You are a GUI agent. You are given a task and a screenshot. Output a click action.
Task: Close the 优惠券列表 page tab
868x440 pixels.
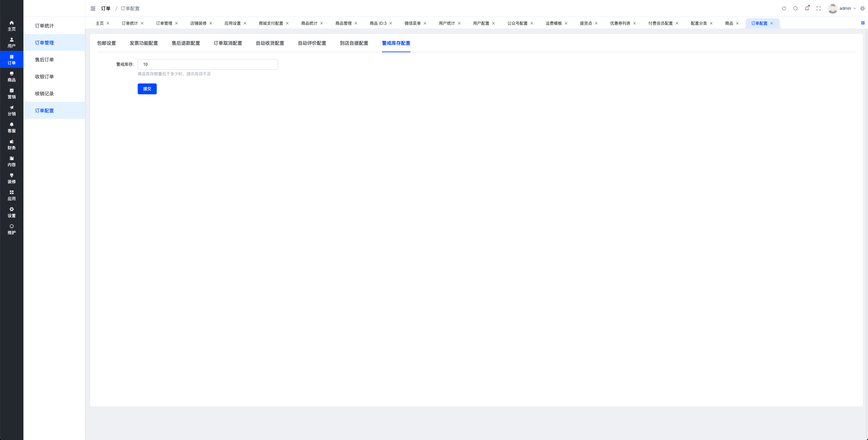[x=635, y=23]
